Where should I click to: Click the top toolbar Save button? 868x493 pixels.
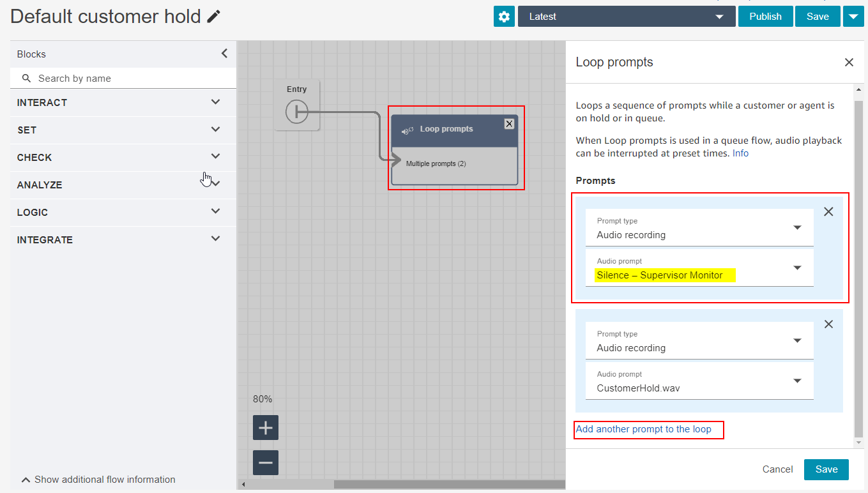tap(818, 17)
